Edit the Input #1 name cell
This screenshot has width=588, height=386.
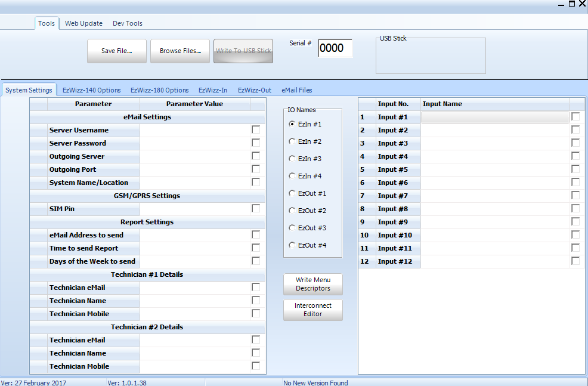pyautogui.click(x=495, y=117)
